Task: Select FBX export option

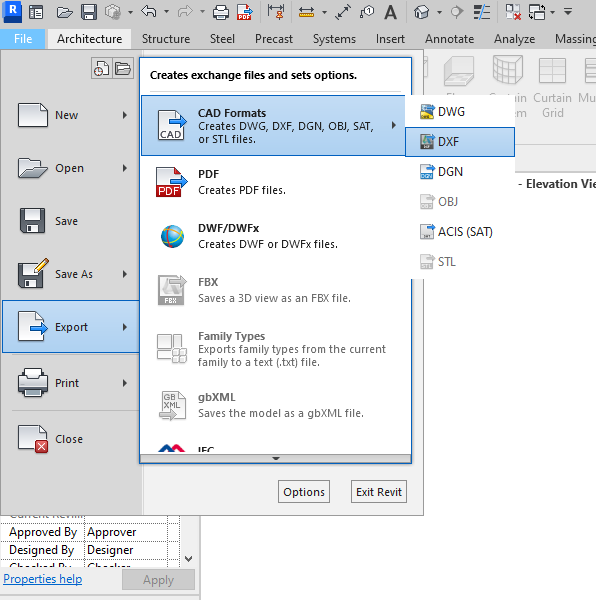Action: [x=273, y=290]
